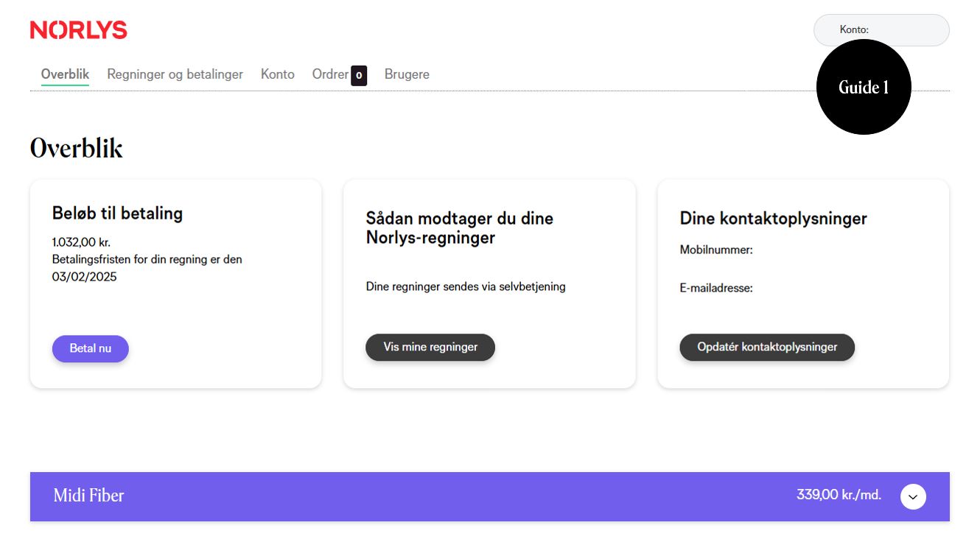980x539 pixels.
Task: Click Vis mine regninger button
Action: point(430,347)
